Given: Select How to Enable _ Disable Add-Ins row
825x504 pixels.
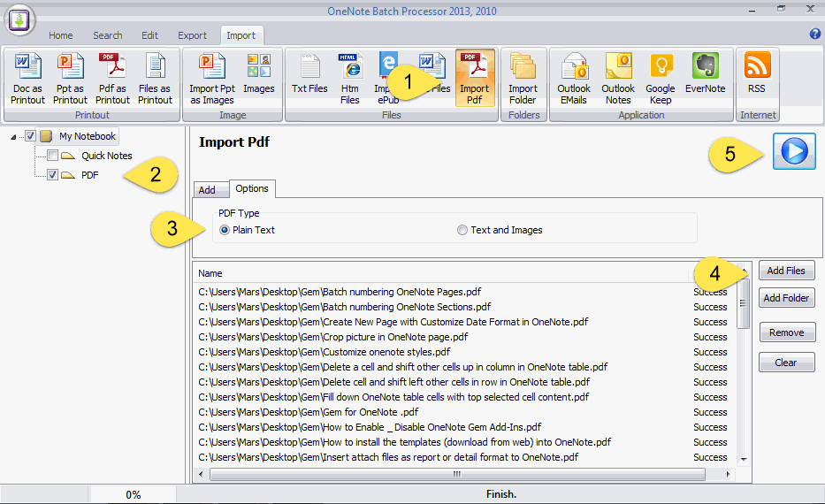Looking at the screenshot, I should (x=464, y=427).
